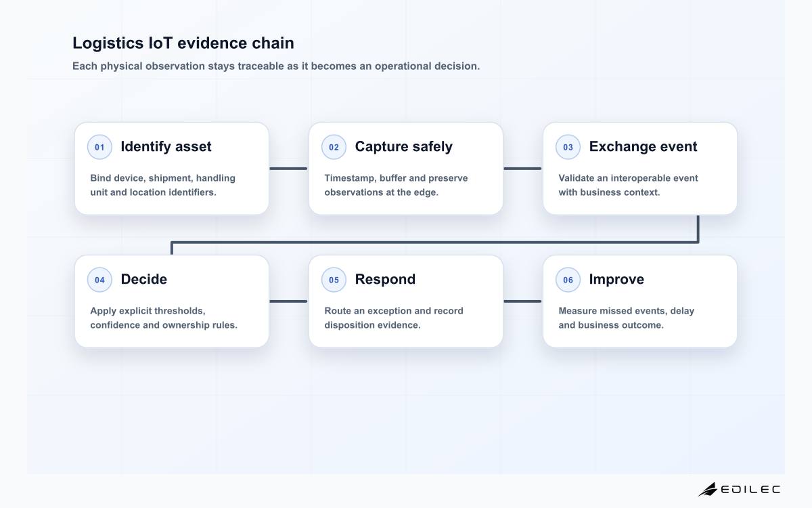Click the Decide card title

tap(143, 279)
